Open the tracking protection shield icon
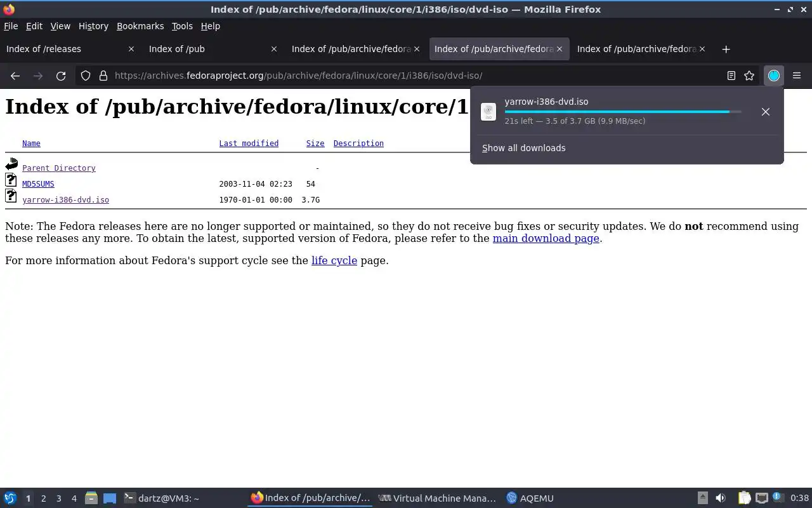Image resolution: width=812 pixels, height=508 pixels. [86, 76]
